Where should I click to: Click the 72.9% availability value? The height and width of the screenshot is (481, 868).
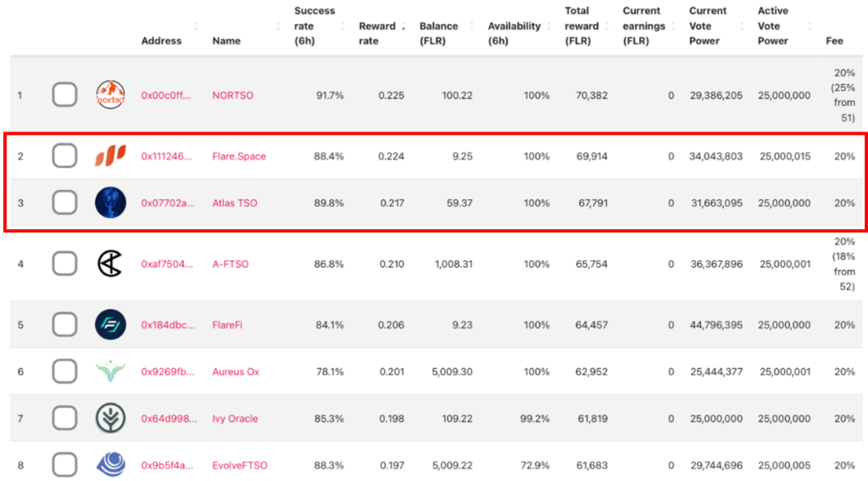tap(535, 466)
